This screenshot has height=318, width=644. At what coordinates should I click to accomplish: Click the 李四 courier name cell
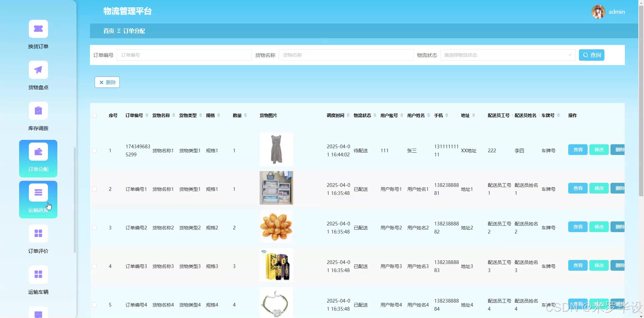(x=519, y=151)
